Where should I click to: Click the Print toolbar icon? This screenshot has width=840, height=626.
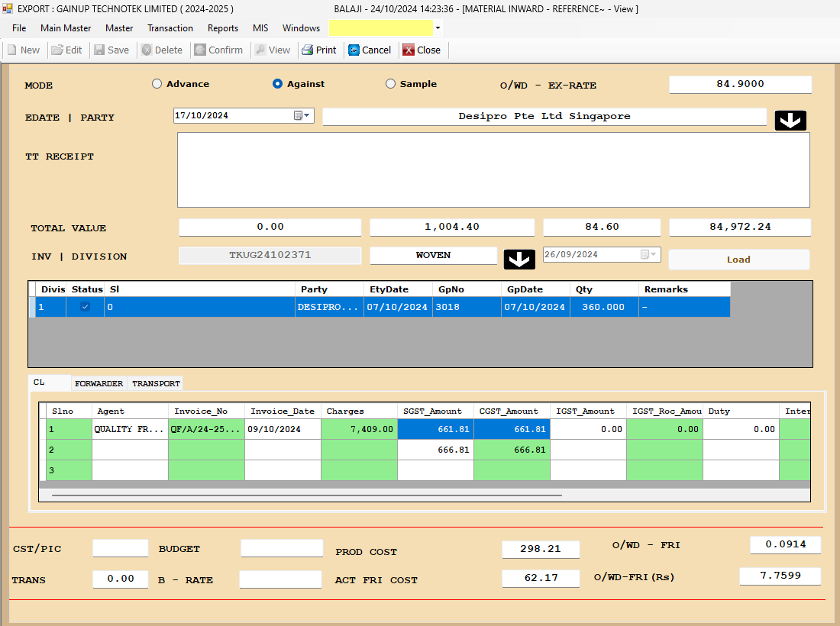pyautogui.click(x=308, y=50)
